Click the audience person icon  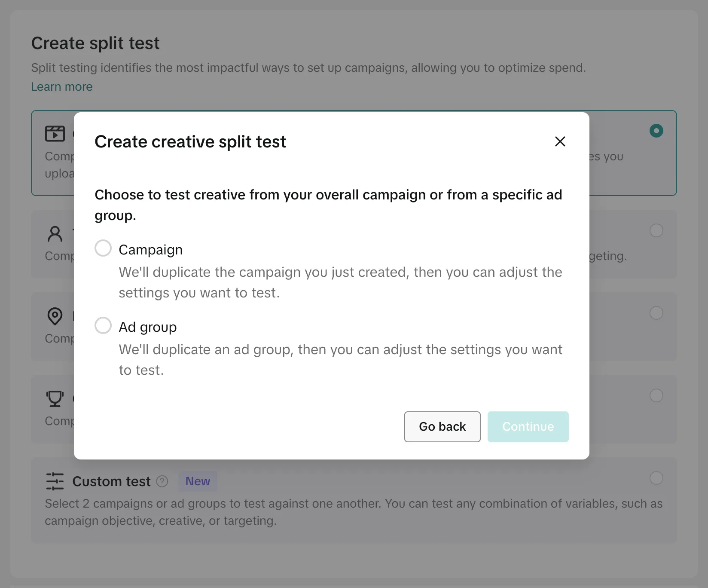pos(55,234)
